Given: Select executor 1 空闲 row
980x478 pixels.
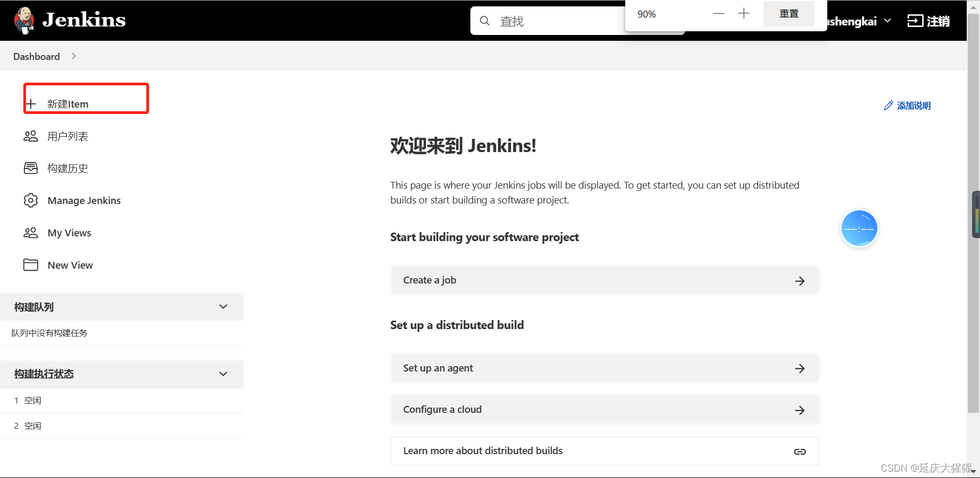Looking at the screenshot, I should point(122,400).
